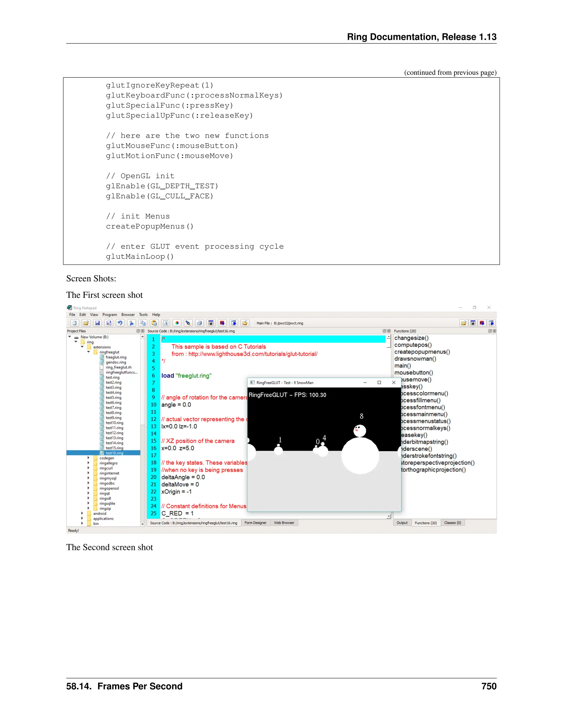The width and height of the screenshot is (563, 728).
Task: Close the Project Files dock panel
Action: coord(143,331)
